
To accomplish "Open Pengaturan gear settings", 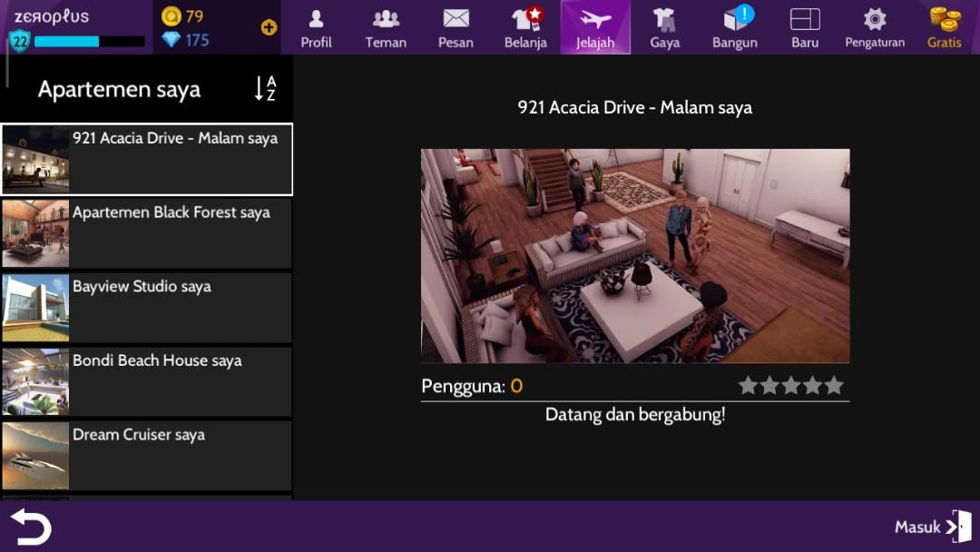I will [875, 27].
